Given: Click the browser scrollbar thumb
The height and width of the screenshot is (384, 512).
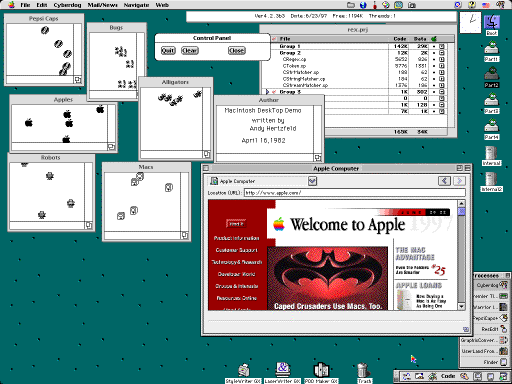Looking at the screenshot, I should pos(462,211).
